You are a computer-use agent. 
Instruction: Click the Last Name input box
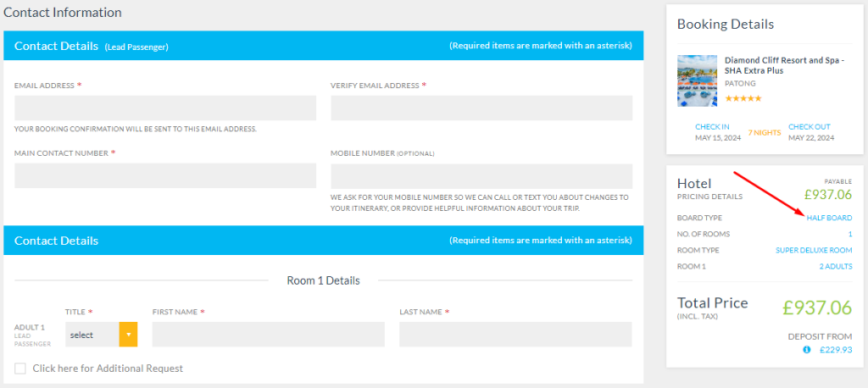[515, 335]
